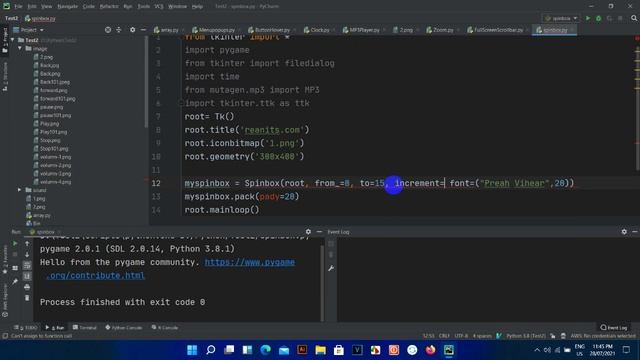Rerun spinbox using the Run panel play icon

(x=15, y=243)
